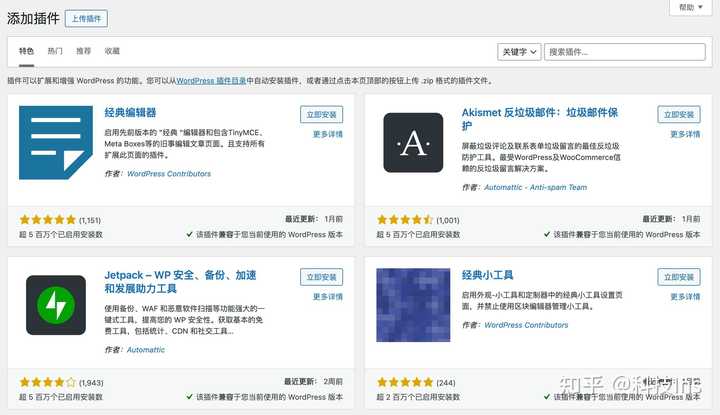Click the Jetpack green lightning icon
This screenshot has width=720, height=415.
tap(56, 305)
